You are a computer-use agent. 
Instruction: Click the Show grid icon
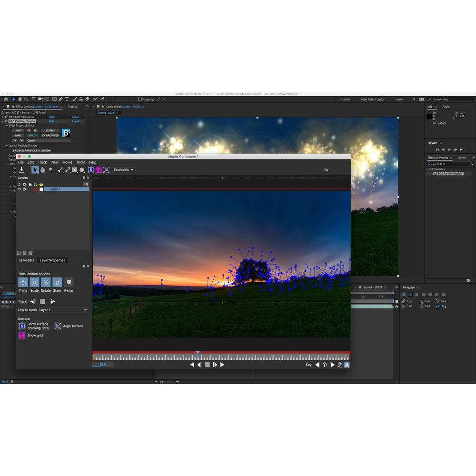pyautogui.click(x=22, y=335)
